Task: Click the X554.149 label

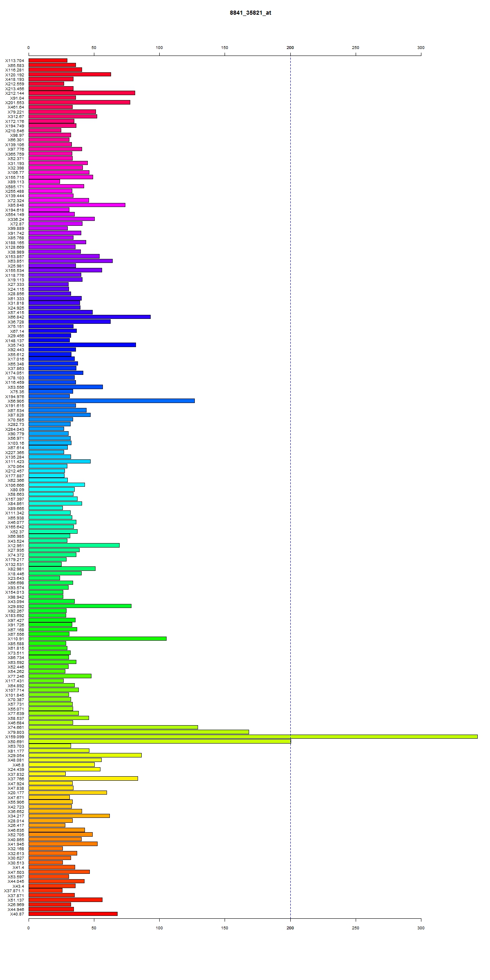Action: [x=15, y=214]
